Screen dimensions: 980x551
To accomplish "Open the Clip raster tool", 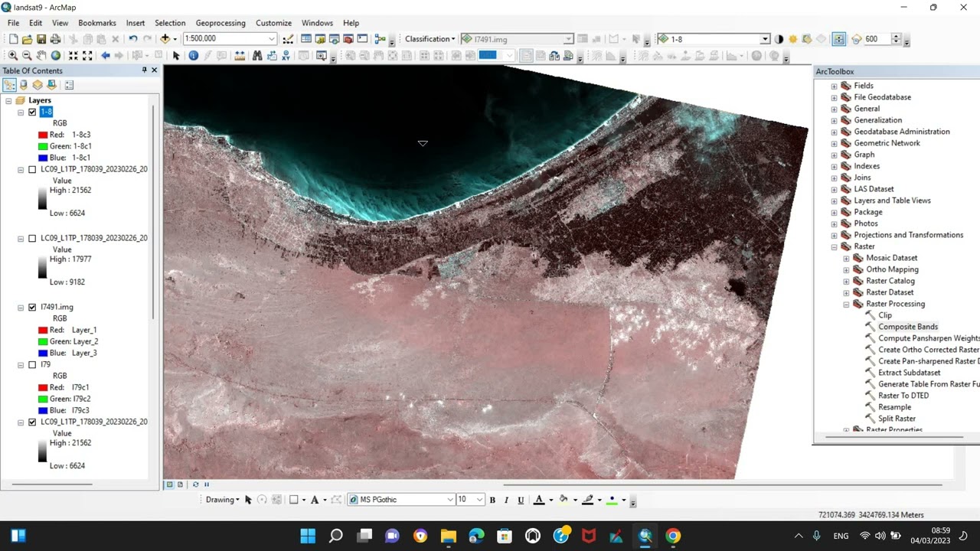I will [884, 315].
